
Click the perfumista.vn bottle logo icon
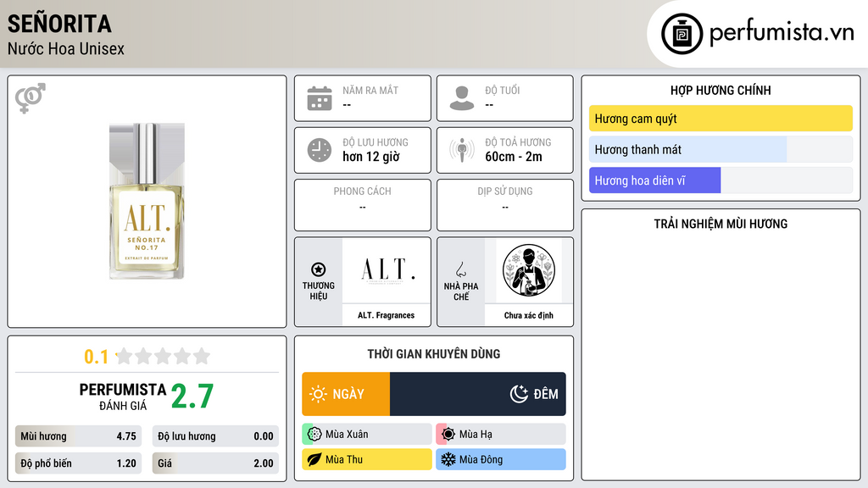coord(682,34)
